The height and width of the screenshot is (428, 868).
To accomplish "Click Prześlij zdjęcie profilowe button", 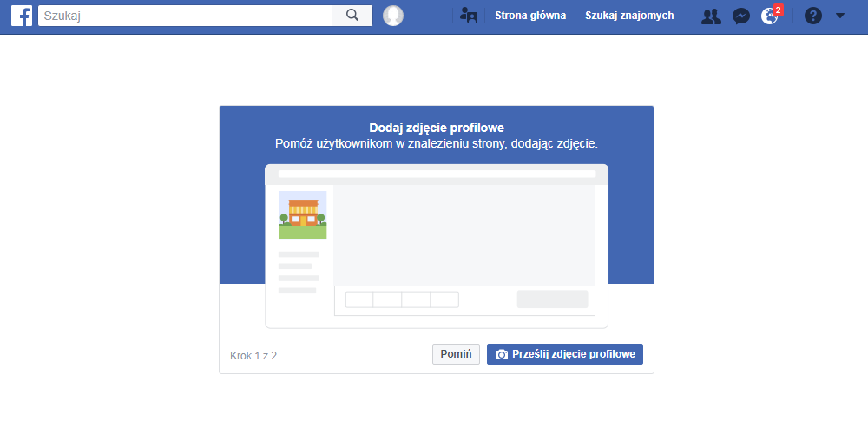I will point(565,354).
